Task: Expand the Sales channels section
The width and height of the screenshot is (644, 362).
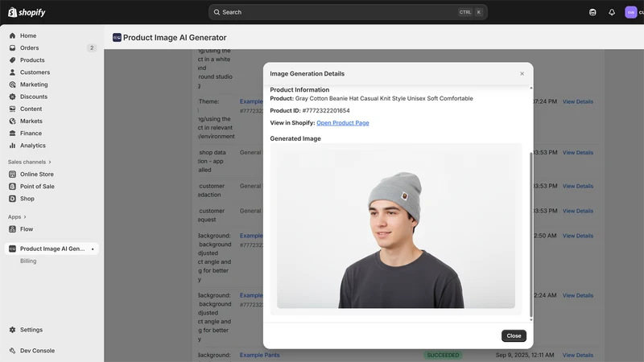Action: point(29,162)
